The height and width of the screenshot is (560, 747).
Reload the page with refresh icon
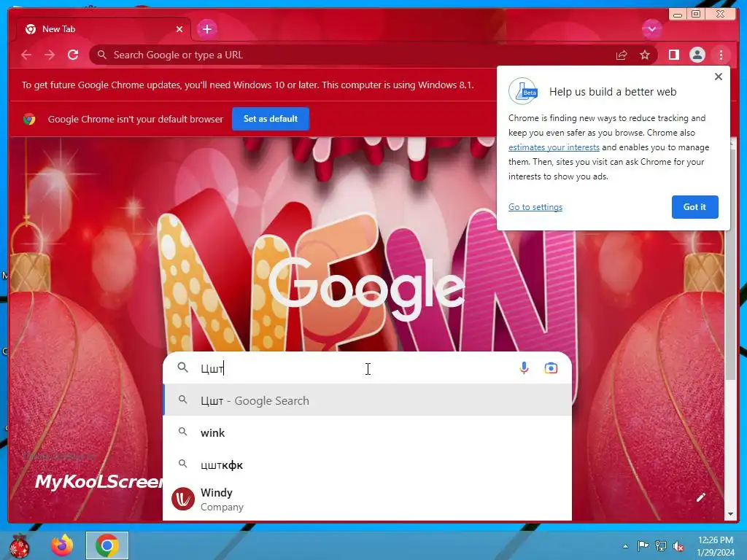point(73,55)
